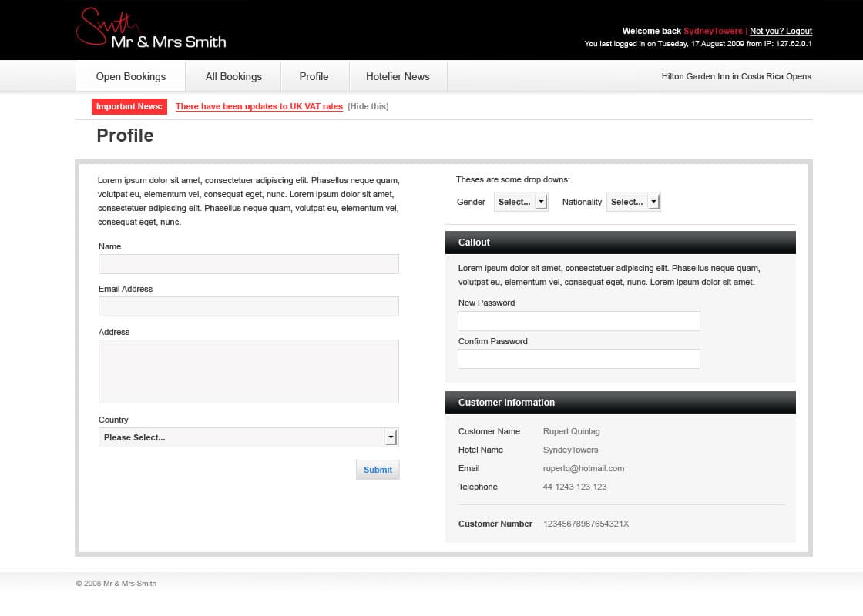Viewport: 863px width, 616px height.
Task: Click the Important News red label
Action: pyautogui.click(x=129, y=106)
